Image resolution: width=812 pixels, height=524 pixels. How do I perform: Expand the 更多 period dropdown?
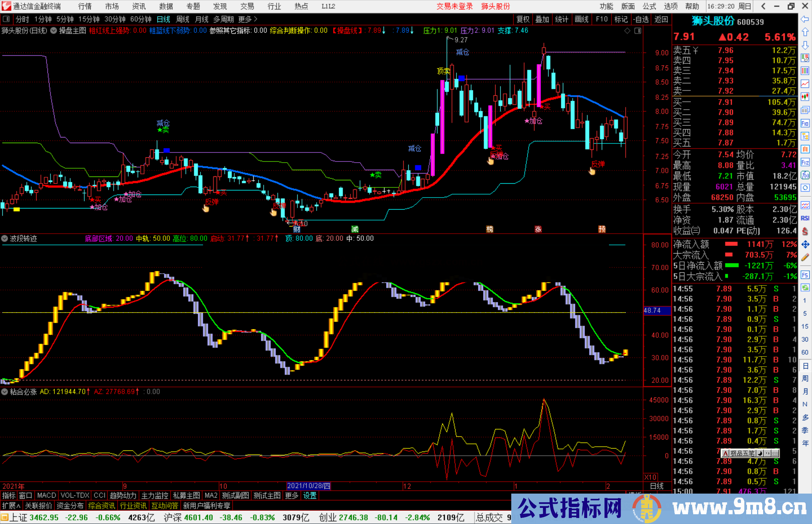(244, 19)
